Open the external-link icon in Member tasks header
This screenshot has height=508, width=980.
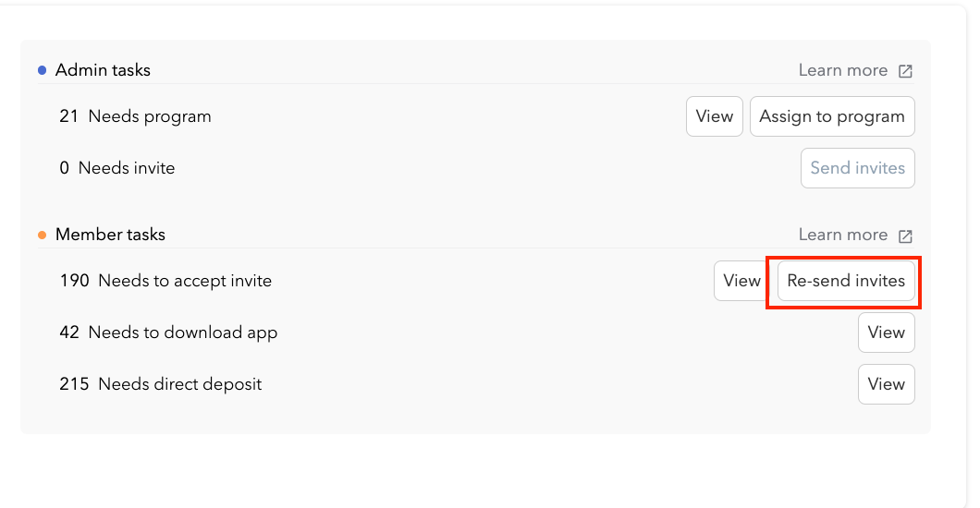coord(905,236)
